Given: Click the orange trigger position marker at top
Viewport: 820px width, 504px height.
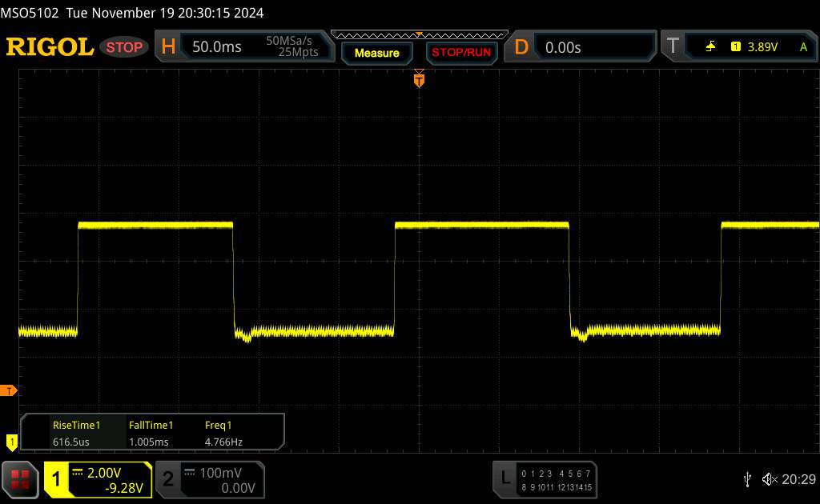Looking at the screenshot, I should click(x=418, y=79).
